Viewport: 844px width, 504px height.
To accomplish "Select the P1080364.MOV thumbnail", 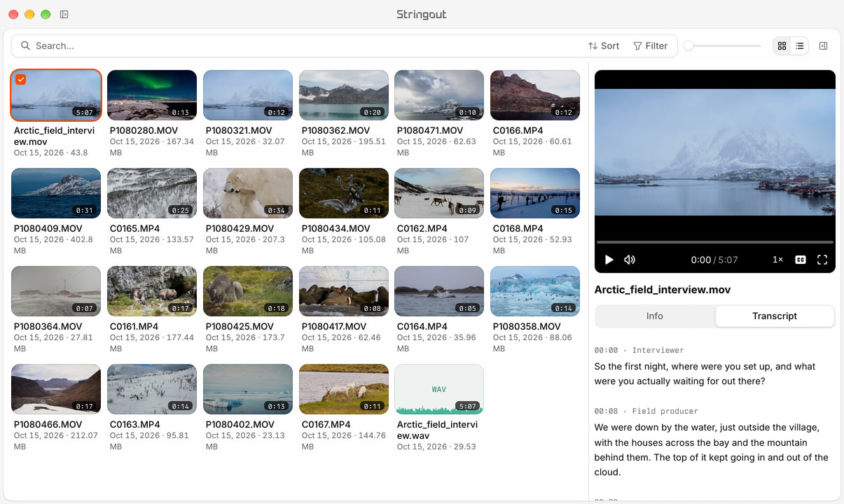I will (56, 291).
